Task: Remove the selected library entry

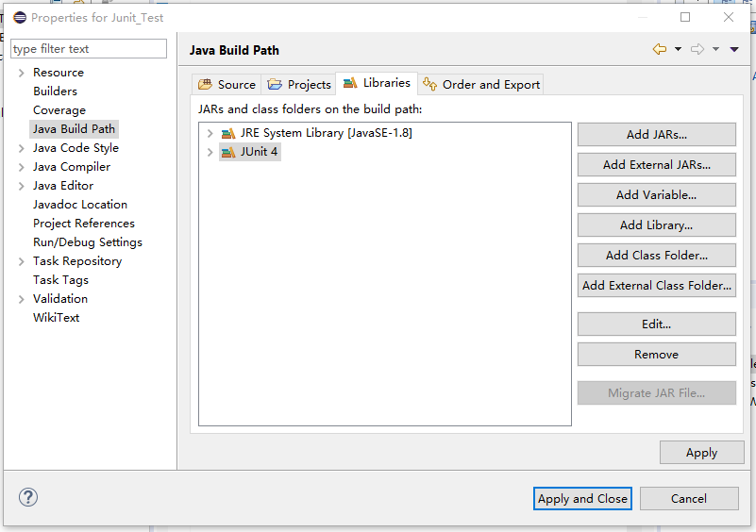Action: pos(656,355)
